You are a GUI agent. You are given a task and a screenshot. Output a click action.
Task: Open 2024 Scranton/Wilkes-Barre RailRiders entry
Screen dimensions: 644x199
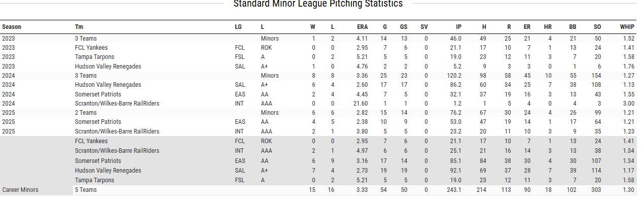117,104
